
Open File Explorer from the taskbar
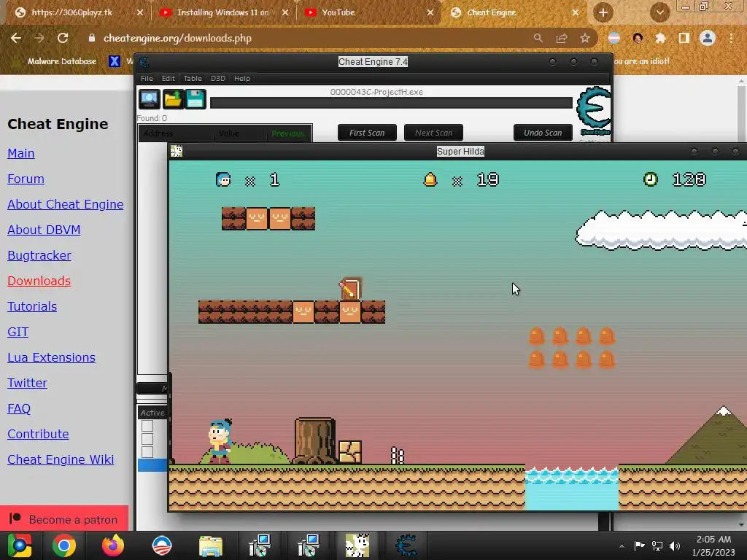pos(211,545)
